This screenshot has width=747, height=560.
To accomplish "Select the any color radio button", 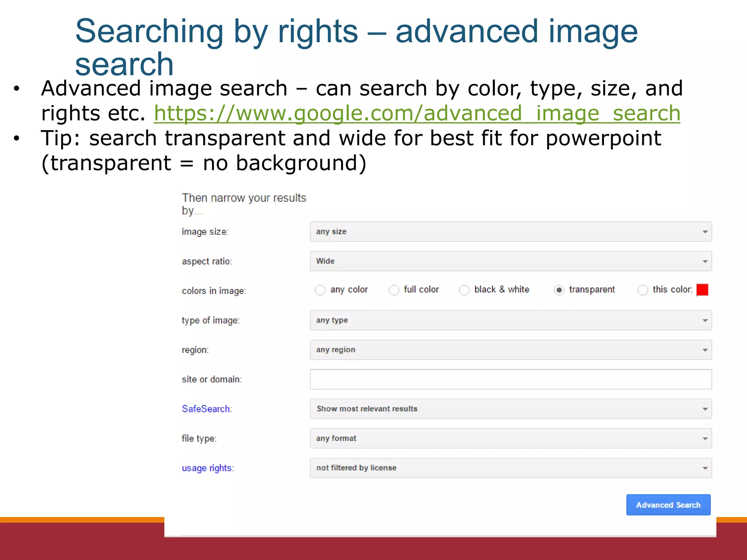I will point(320,290).
